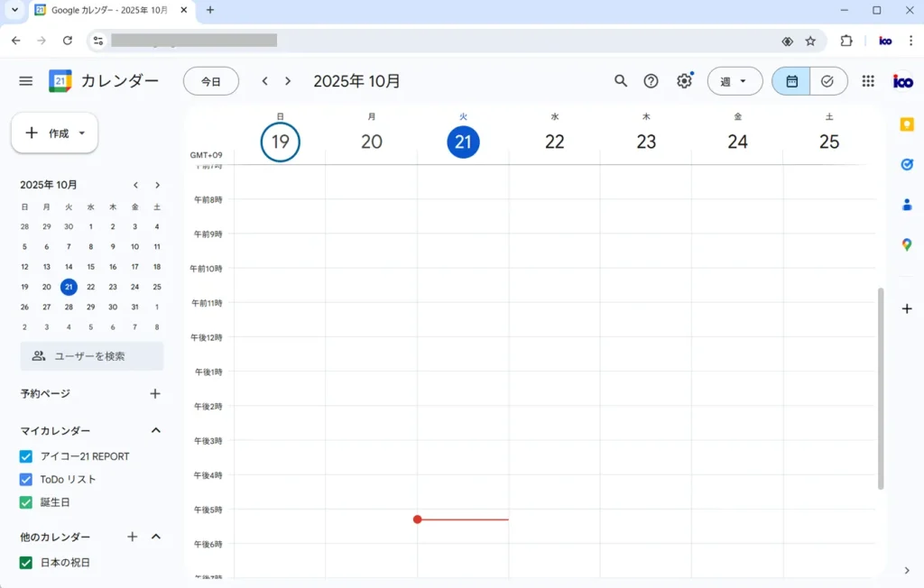Click the ユーザーを検索 input field
This screenshot has height=588, width=924.
click(x=92, y=356)
